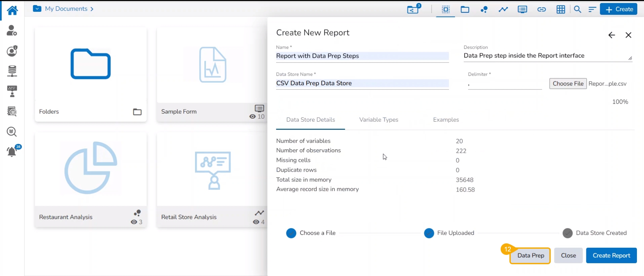Click the notifications bell icon
The width and height of the screenshot is (644, 276).
[x=12, y=152]
